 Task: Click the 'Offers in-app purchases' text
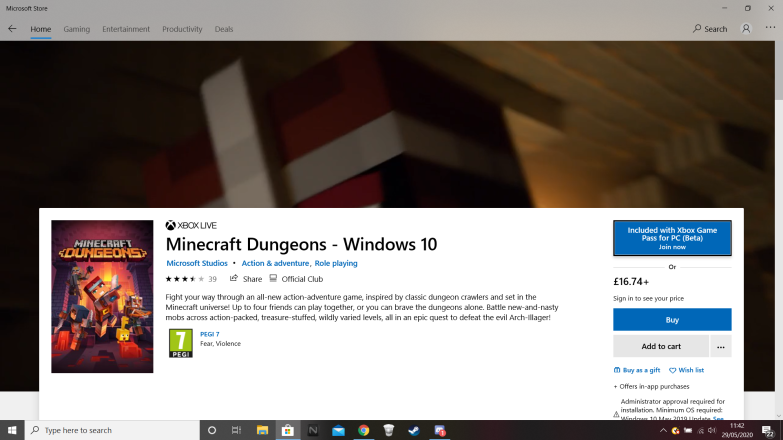click(x=651, y=387)
